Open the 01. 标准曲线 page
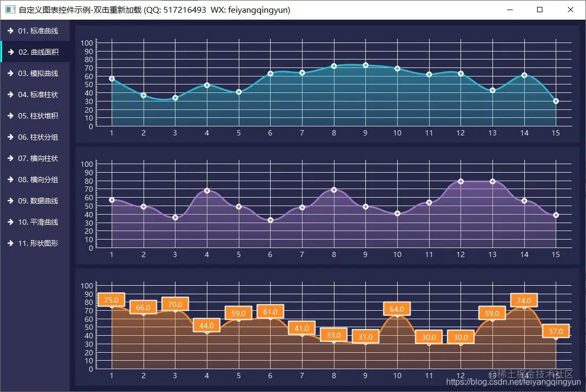Image resolution: width=586 pixels, height=392 pixels. [35, 31]
